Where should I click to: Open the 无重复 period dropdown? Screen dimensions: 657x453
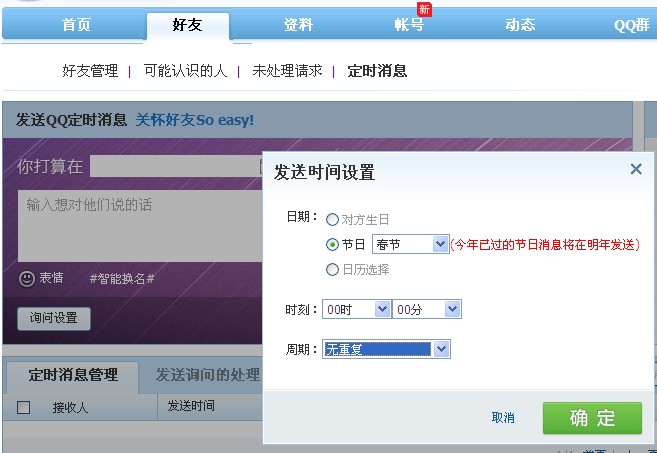tap(386, 349)
